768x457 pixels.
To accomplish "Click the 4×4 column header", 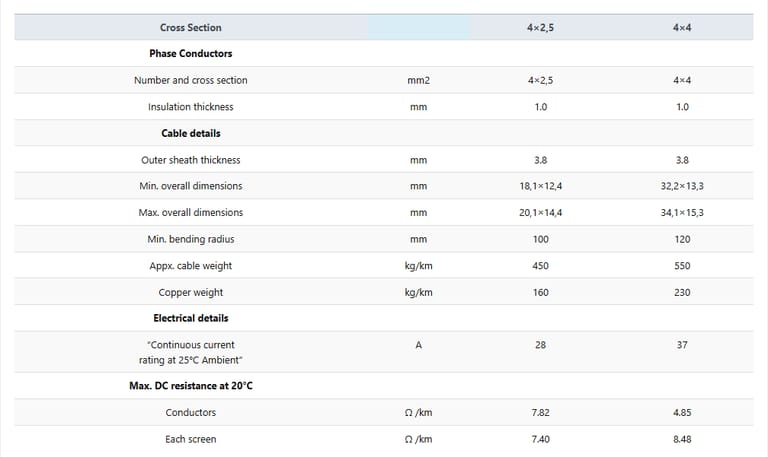I will 682,27.
